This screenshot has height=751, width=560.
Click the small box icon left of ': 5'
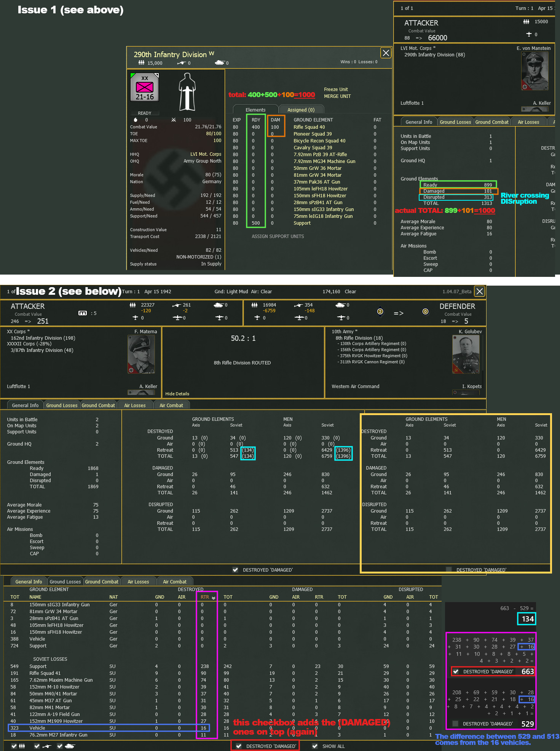pyautogui.click(x=83, y=313)
